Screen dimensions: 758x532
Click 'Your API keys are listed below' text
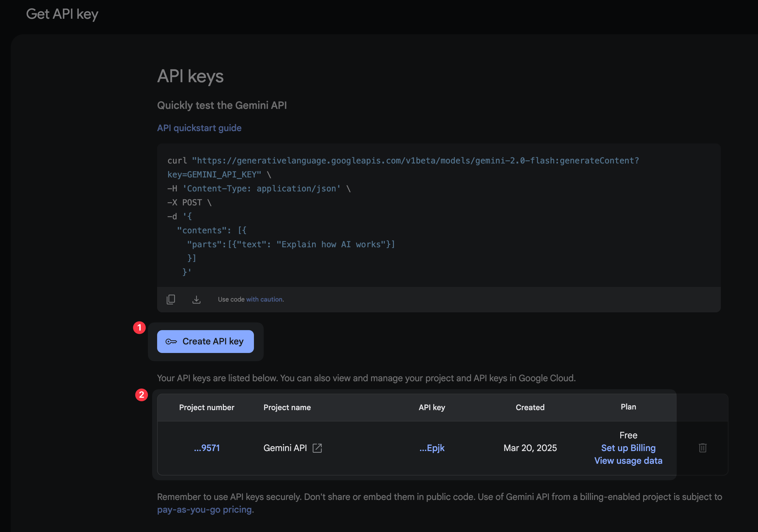[x=366, y=378]
